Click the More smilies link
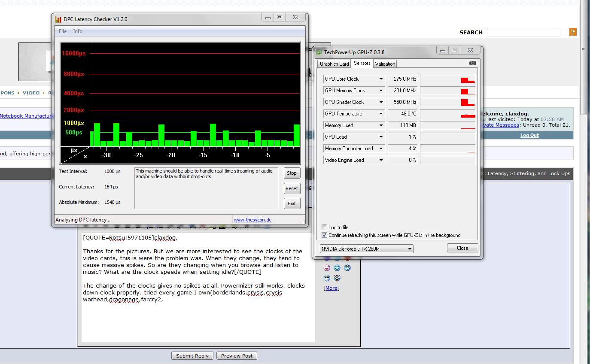Image resolution: width=590 pixels, height=364 pixels. [331, 288]
